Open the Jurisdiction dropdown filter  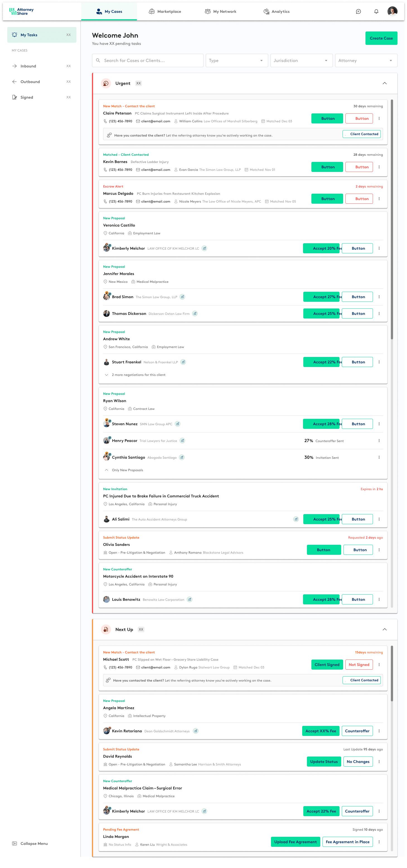coord(301,60)
